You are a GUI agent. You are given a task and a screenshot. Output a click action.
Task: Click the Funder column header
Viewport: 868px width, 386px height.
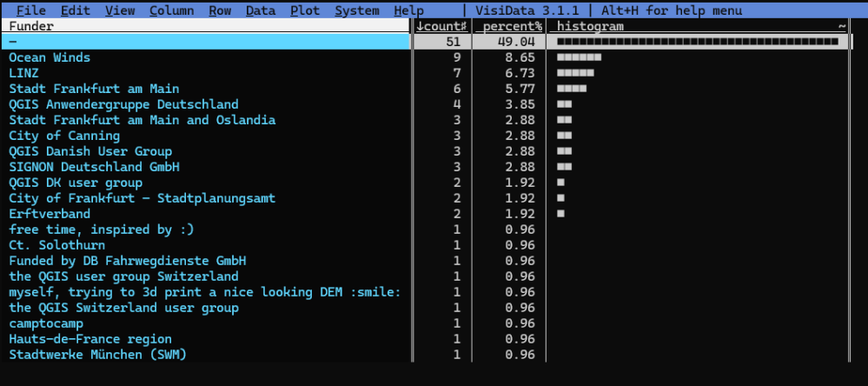pyautogui.click(x=31, y=26)
